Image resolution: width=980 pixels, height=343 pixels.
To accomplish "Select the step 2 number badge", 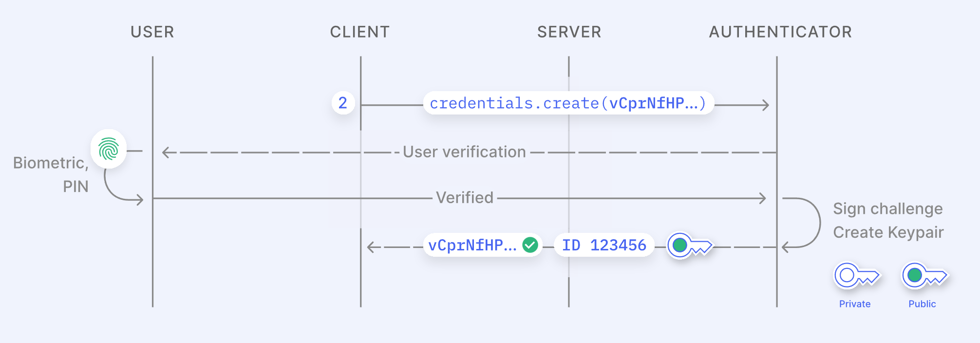I will (343, 103).
